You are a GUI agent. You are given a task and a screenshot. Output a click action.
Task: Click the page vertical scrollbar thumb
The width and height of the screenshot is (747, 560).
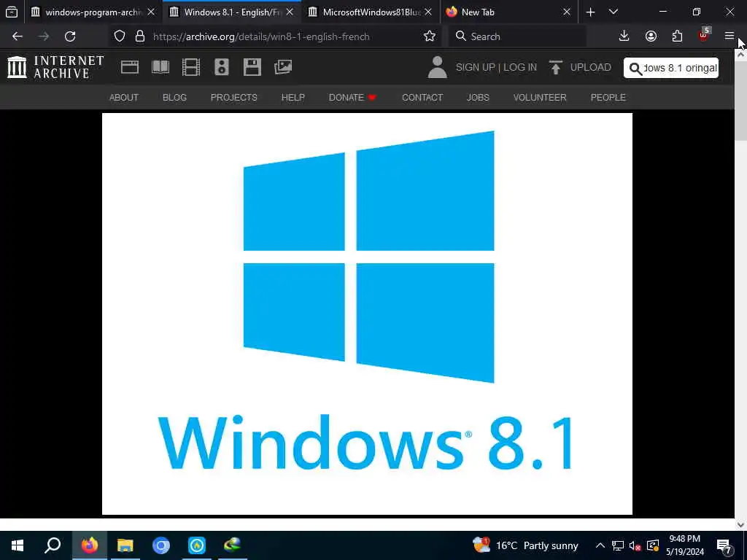pos(740,100)
